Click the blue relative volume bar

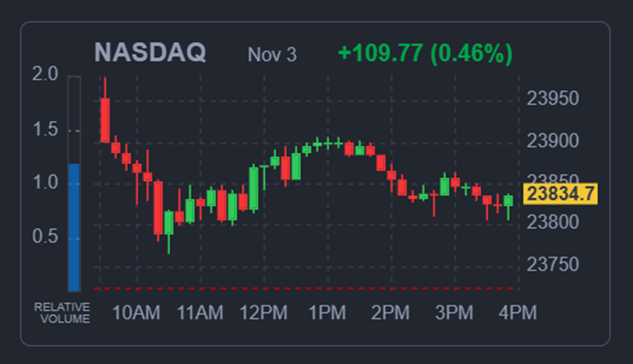[x=74, y=227]
